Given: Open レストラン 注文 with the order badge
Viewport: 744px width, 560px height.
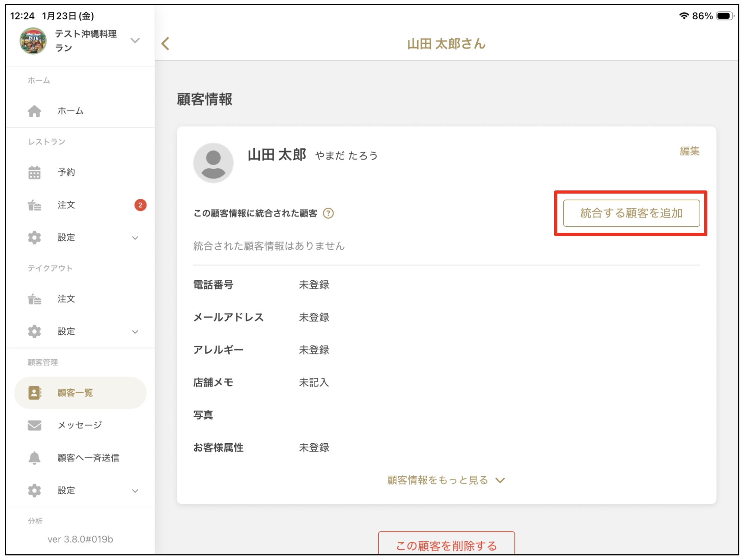Looking at the screenshot, I should (x=35, y=205).
